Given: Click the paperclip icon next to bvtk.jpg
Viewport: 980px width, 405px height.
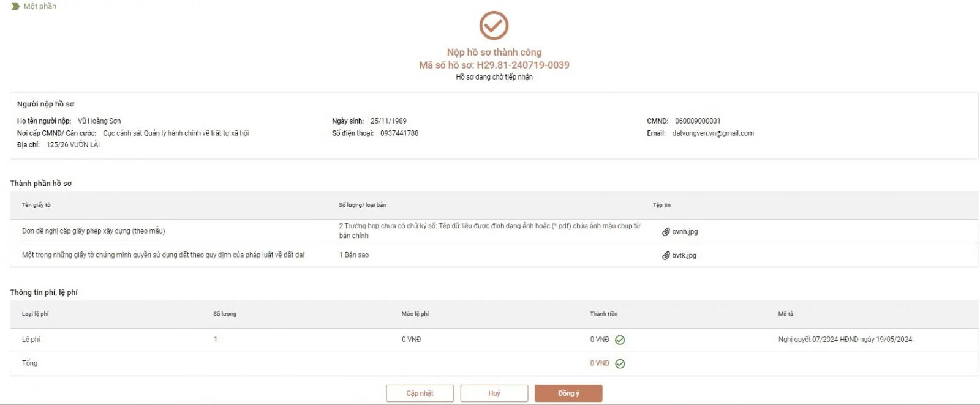Looking at the screenshot, I should click(666, 256).
